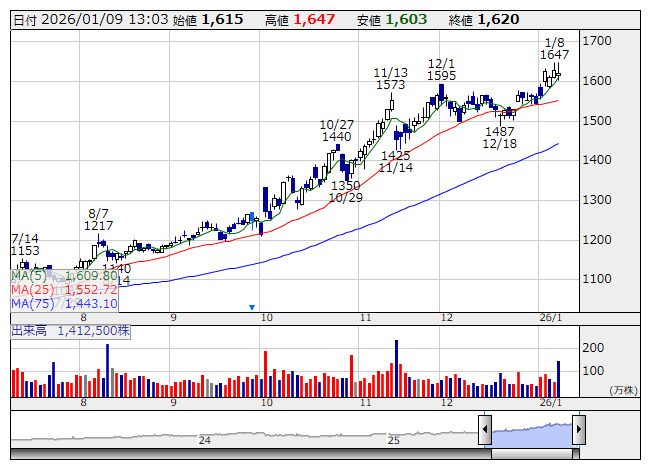Click the scrollbar track left of thumb
Viewport: 653px width, 470px height.
pos(251,454)
